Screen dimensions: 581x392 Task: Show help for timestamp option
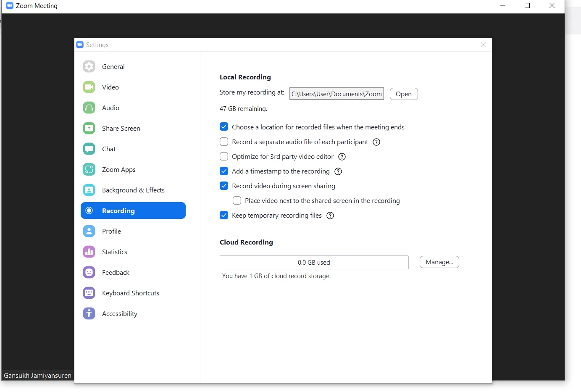click(338, 171)
